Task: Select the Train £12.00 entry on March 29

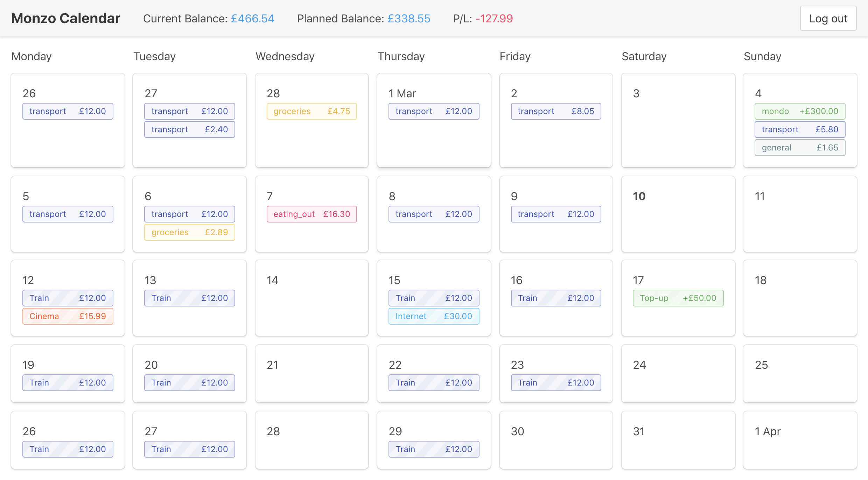Action: pos(434,449)
